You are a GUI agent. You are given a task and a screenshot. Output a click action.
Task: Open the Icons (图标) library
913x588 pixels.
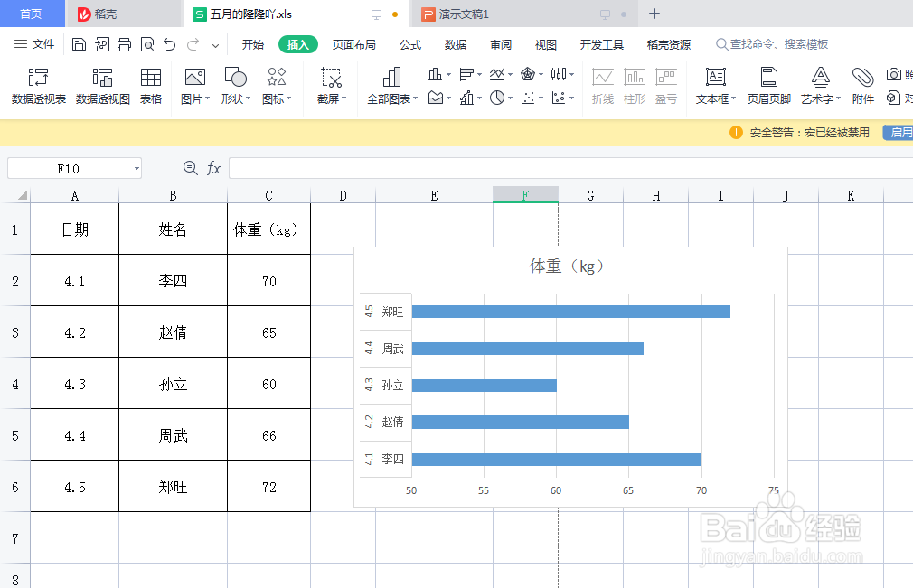click(277, 86)
